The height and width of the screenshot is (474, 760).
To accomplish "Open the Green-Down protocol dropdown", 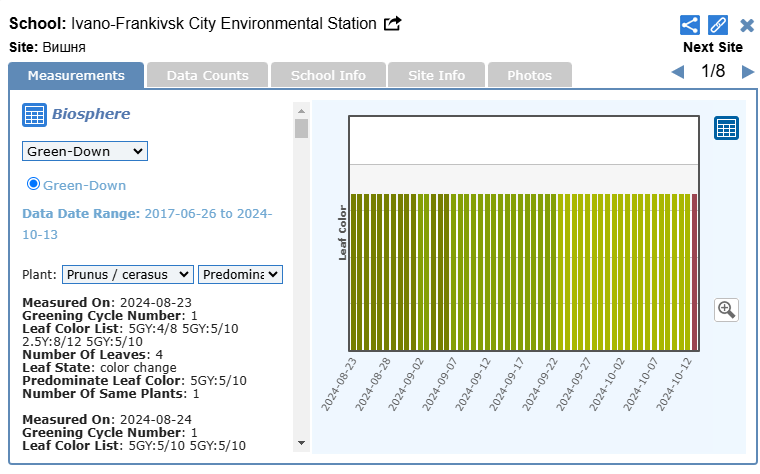I will 85,151.
